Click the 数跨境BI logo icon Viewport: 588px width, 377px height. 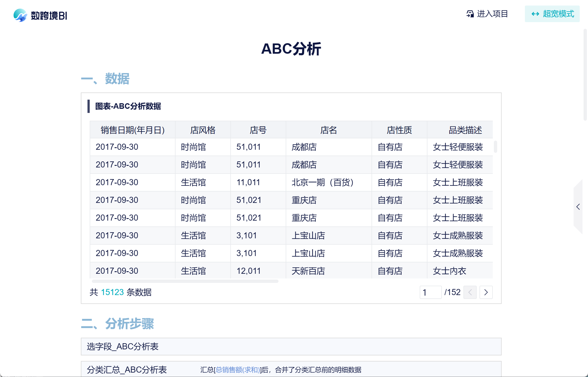20,15
